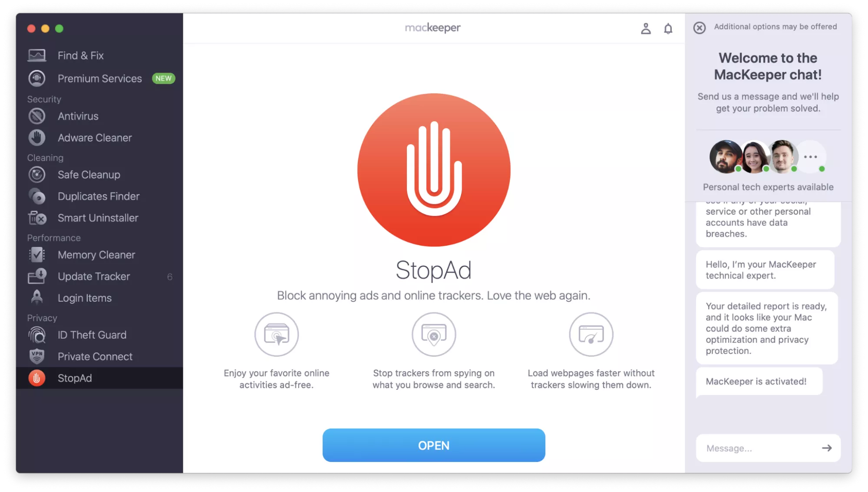Click the Memory Cleaner icon
This screenshot has height=492, width=868.
[x=37, y=255]
